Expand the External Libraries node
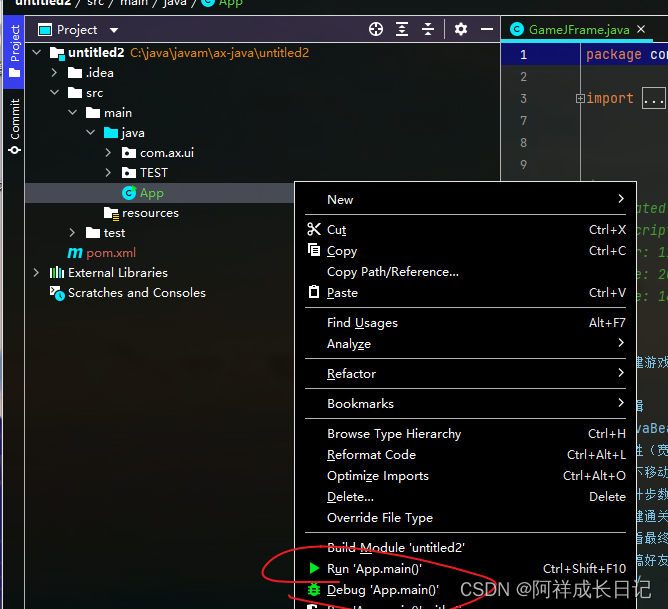 (x=36, y=273)
